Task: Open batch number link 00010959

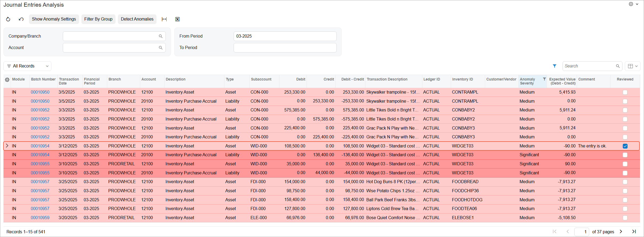Action: click(x=40, y=218)
